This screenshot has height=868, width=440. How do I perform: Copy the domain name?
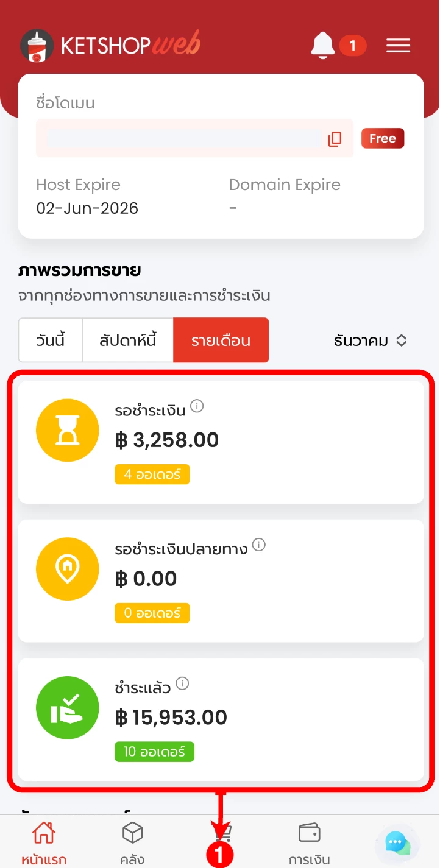click(x=335, y=139)
